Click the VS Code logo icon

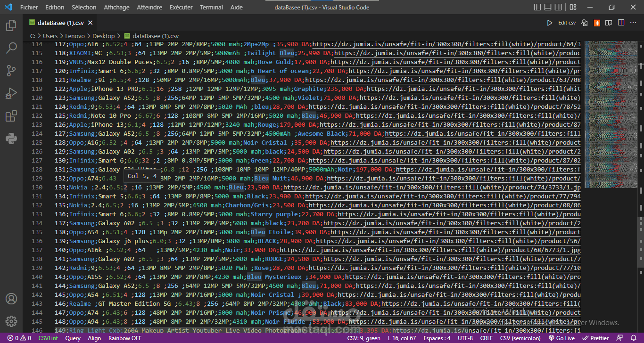point(8,7)
